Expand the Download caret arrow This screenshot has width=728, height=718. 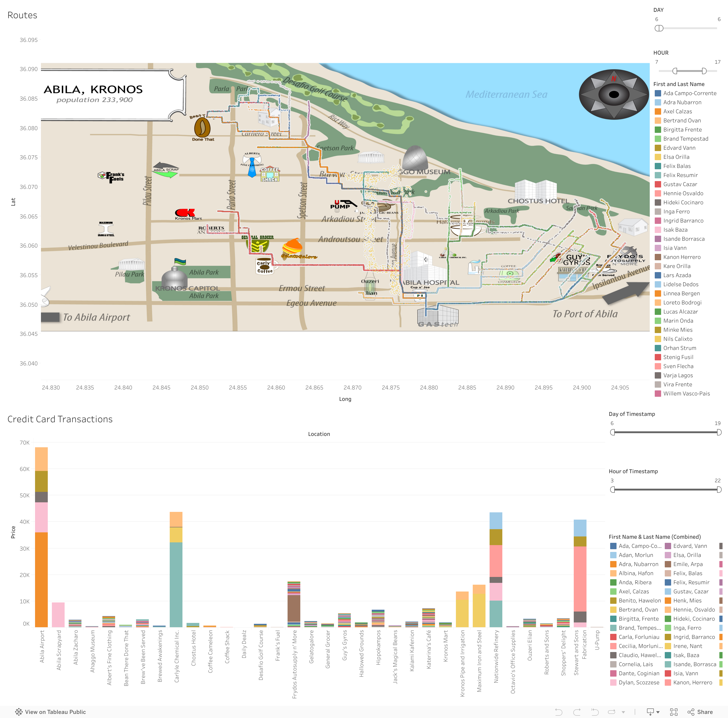point(658,712)
